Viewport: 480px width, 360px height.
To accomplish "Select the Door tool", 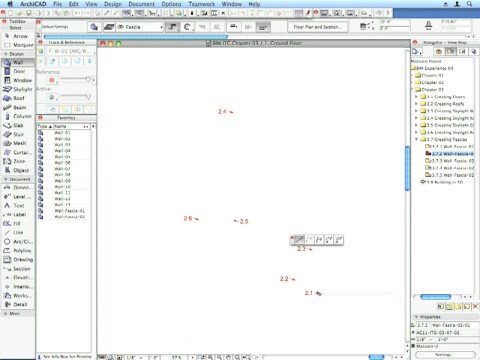I will tap(17, 71).
